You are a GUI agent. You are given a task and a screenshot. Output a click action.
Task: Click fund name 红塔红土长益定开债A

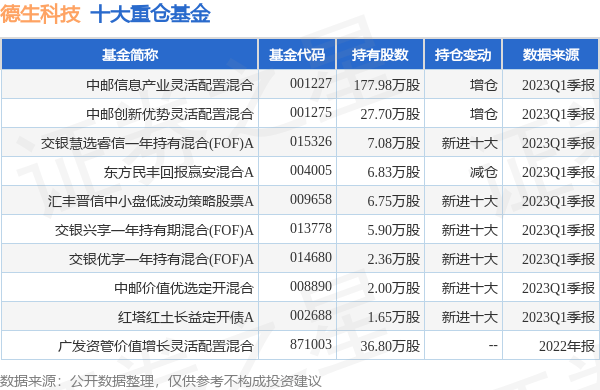(186, 317)
